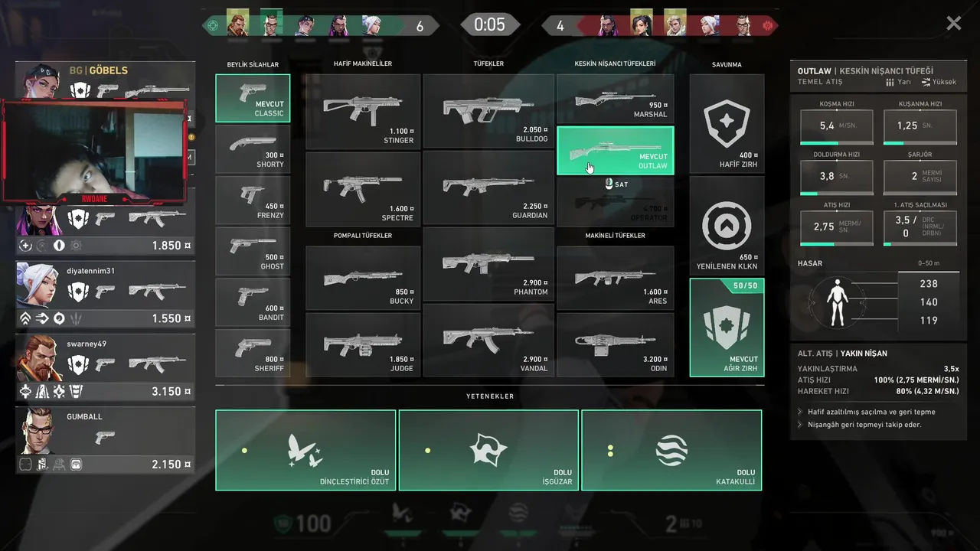The height and width of the screenshot is (551, 980).
Task: Click the owned Outlaw sniper card
Action: (616, 151)
